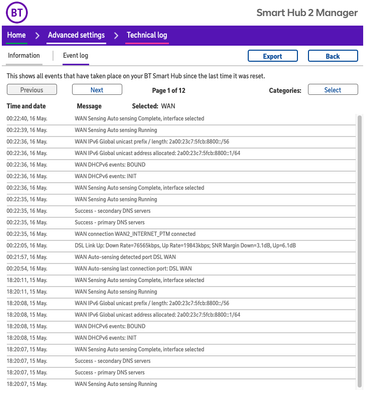
Task: Export the event log
Action: (x=273, y=56)
